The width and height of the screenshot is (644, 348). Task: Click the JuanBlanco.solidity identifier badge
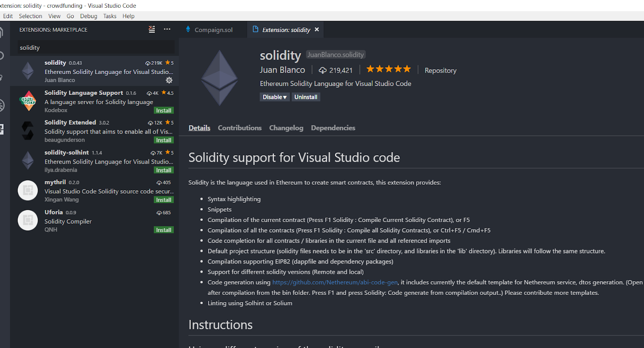pos(336,55)
